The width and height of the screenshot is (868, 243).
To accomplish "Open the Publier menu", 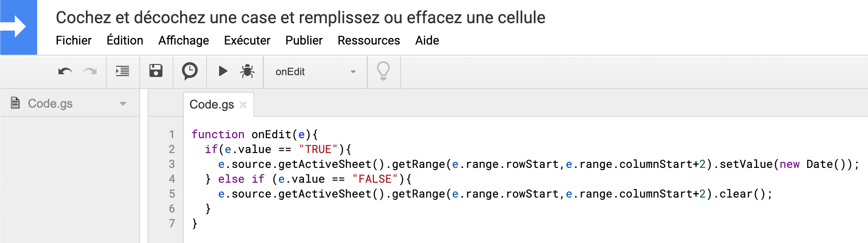I will click(304, 41).
